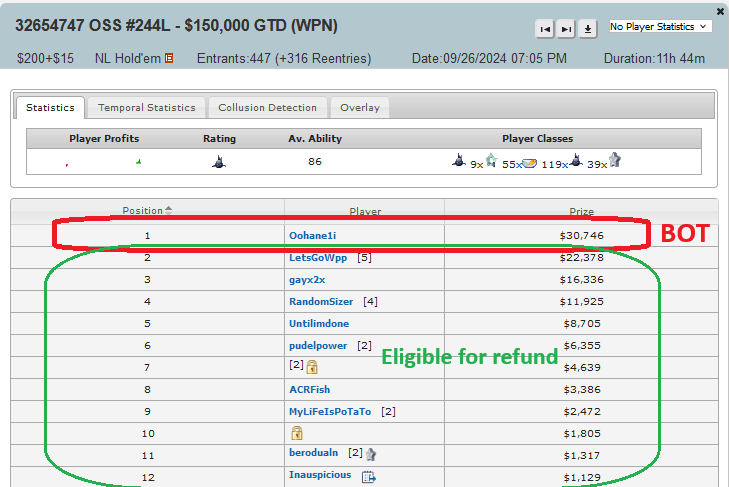Open player LetsGoWpp's profile

click(x=318, y=258)
